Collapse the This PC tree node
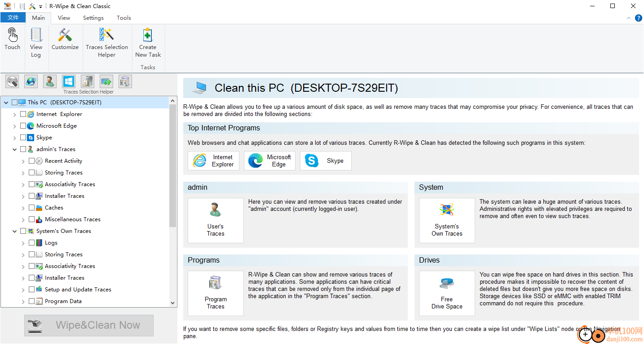This screenshot has width=644, height=344. tap(6, 103)
